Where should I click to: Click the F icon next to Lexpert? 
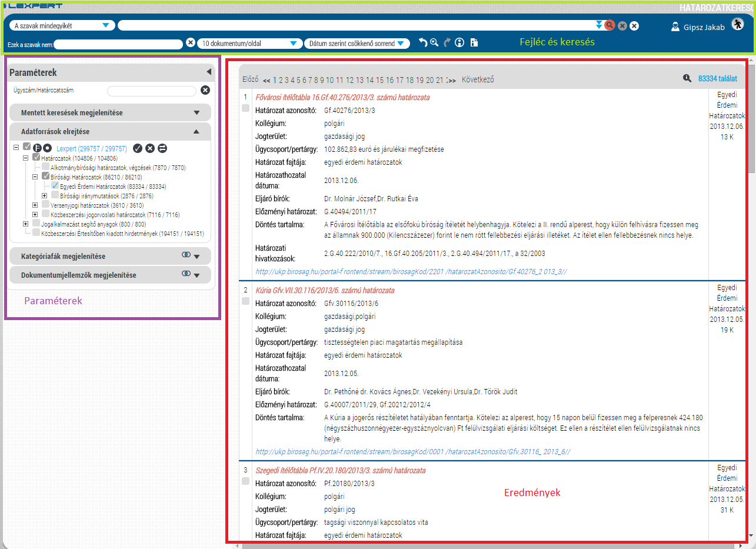tap(36, 148)
